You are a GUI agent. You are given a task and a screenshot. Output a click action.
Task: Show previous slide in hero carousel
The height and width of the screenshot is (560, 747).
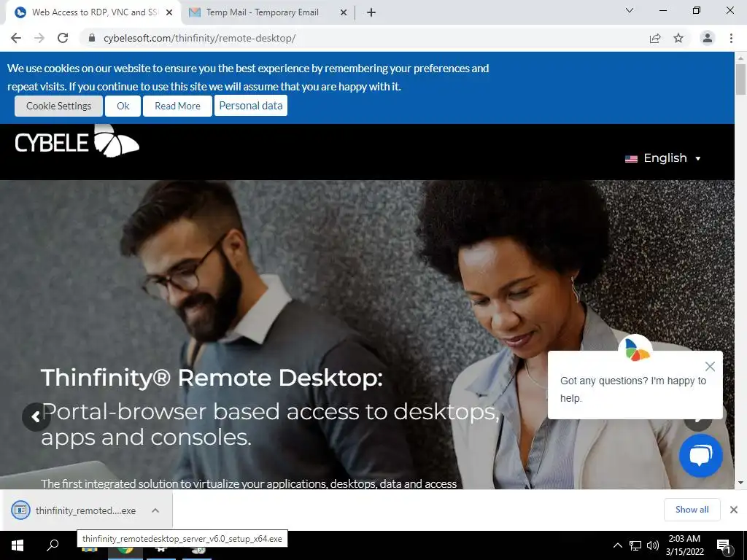coord(36,417)
